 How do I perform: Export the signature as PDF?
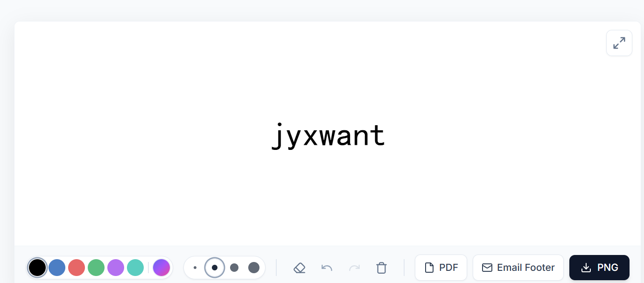pyautogui.click(x=441, y=268)
